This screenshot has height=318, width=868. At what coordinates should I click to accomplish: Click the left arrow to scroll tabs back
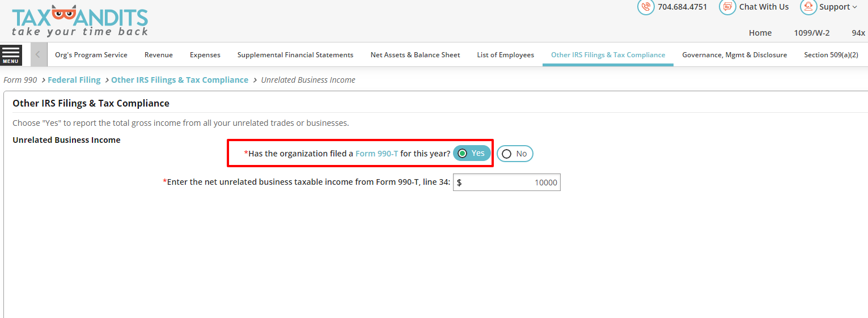pyautogui.click(x=38, y=55)
